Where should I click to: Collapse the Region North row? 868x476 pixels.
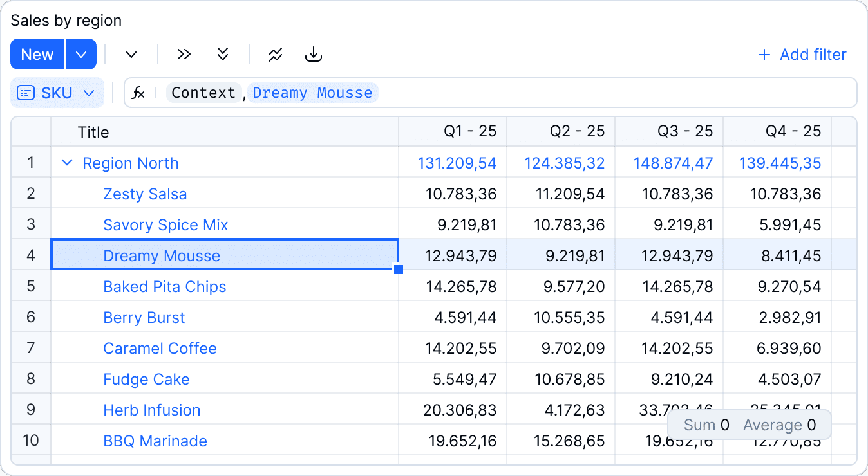[x=66, y=163]
